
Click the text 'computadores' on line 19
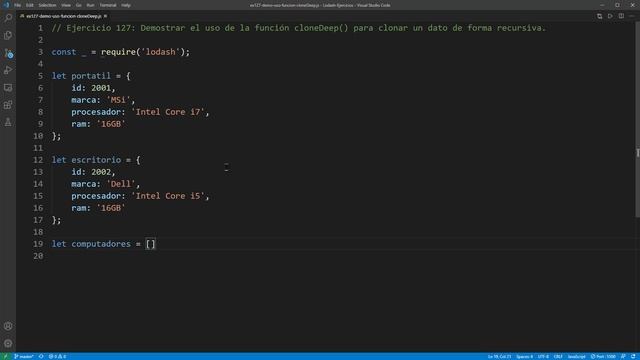(101, 244)
